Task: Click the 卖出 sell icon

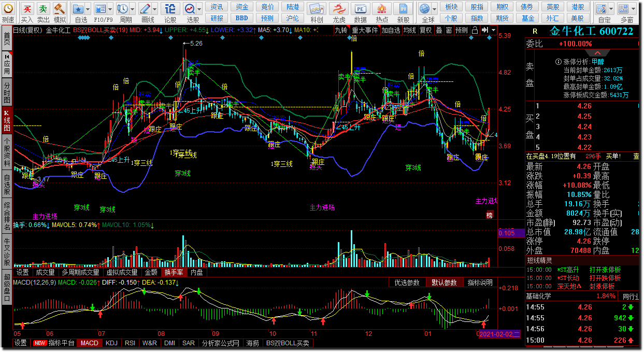Action: tap(44, 8)
